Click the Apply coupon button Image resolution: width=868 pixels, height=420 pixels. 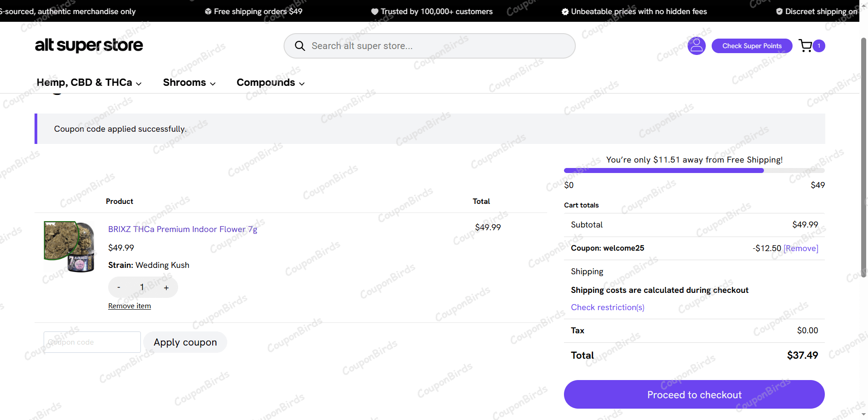(x=185, y=342)
